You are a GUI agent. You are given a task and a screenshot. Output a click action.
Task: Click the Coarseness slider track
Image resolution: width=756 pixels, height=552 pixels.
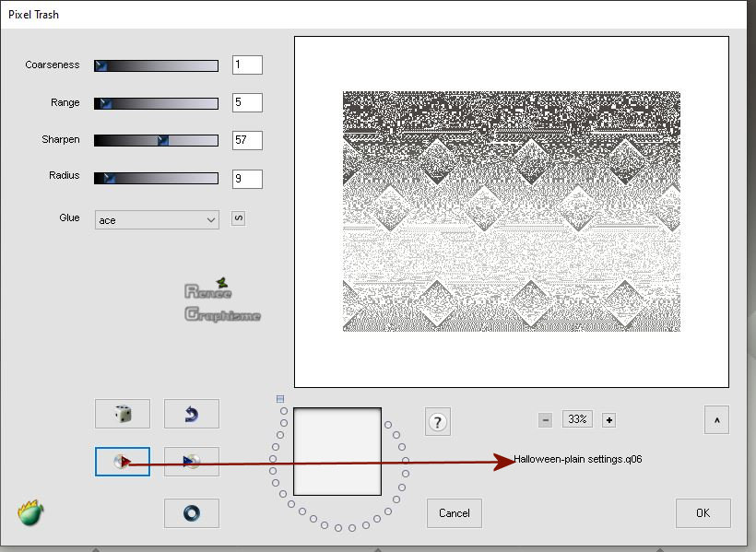pyautogui.click(x=156, y=65)
